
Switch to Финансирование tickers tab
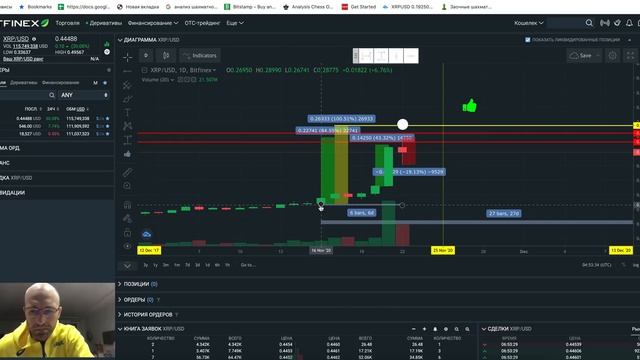[x=60, y=83]
